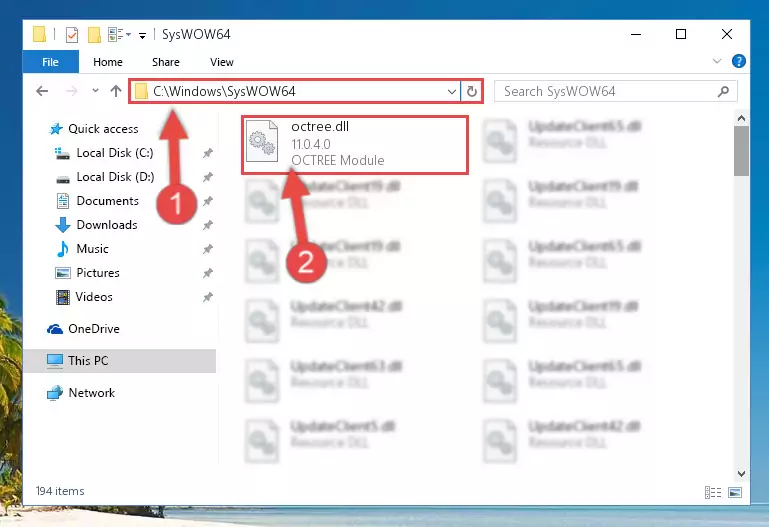
Task: Select the octree.dll file
Action: (x=355, y=144)
